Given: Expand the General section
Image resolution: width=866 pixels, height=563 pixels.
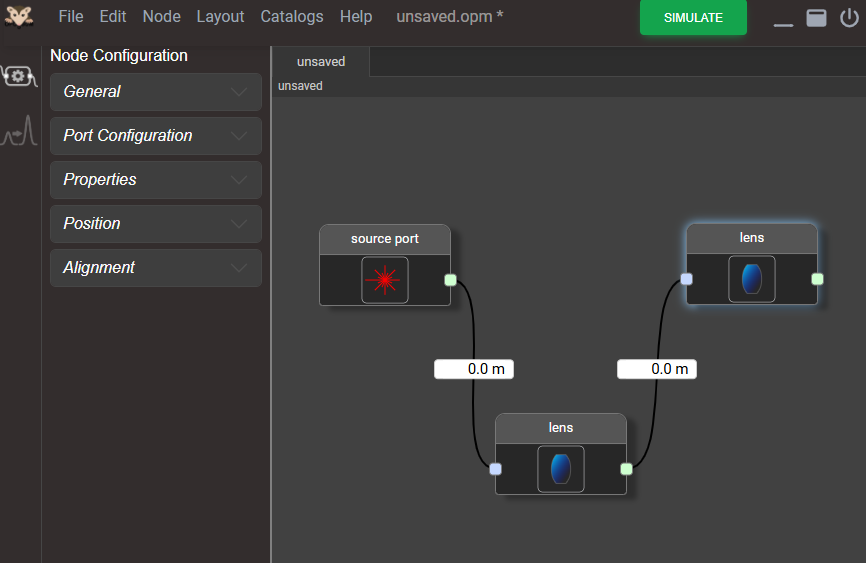Looking at the screenshot, I should click(156, 92).
